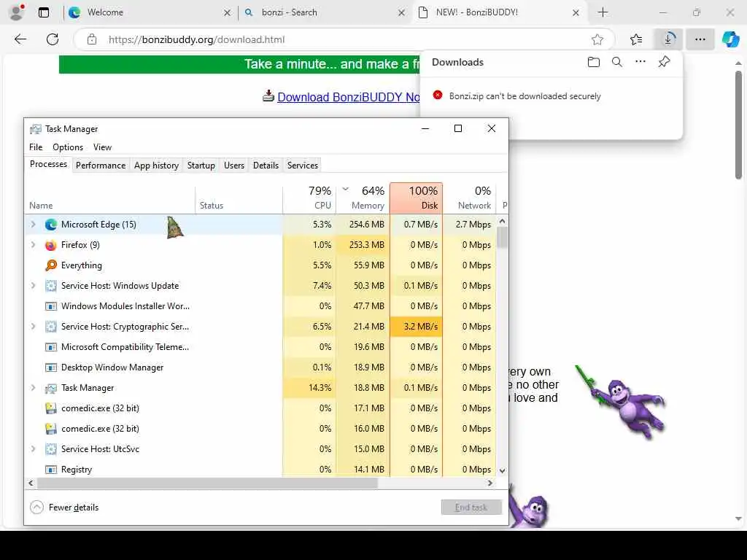Click the first comedic.exe icon
747x560 pixels.
51,408
